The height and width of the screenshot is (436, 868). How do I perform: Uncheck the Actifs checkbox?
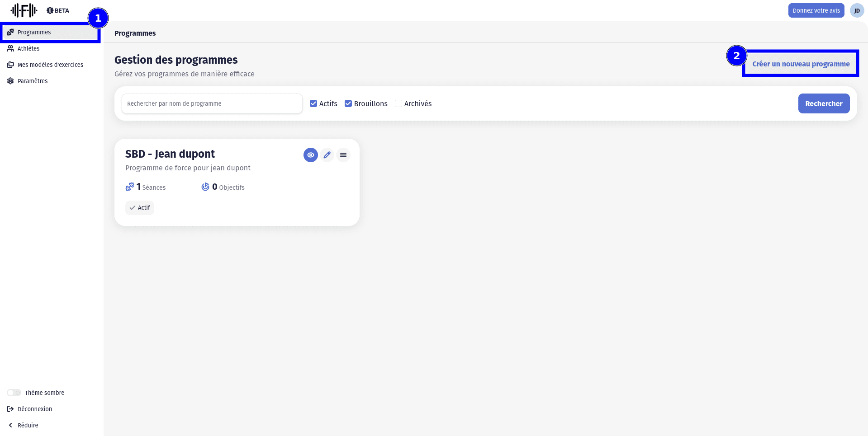click(x=313, y=103)
